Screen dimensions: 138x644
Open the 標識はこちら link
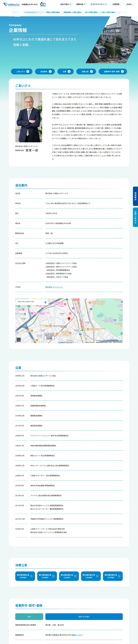click(x=77, y=635)
